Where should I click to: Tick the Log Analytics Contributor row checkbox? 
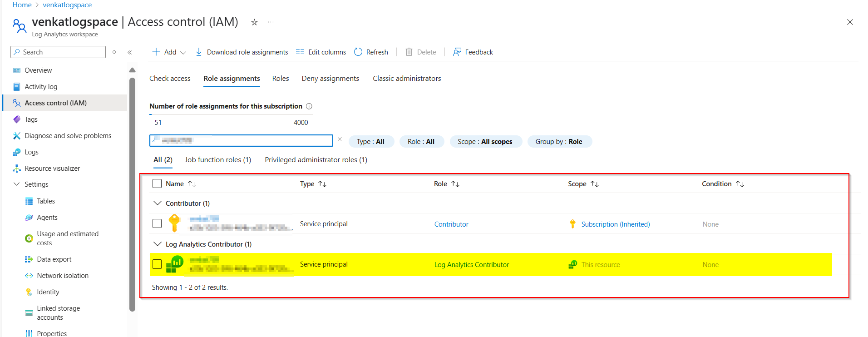click(157, 264)
